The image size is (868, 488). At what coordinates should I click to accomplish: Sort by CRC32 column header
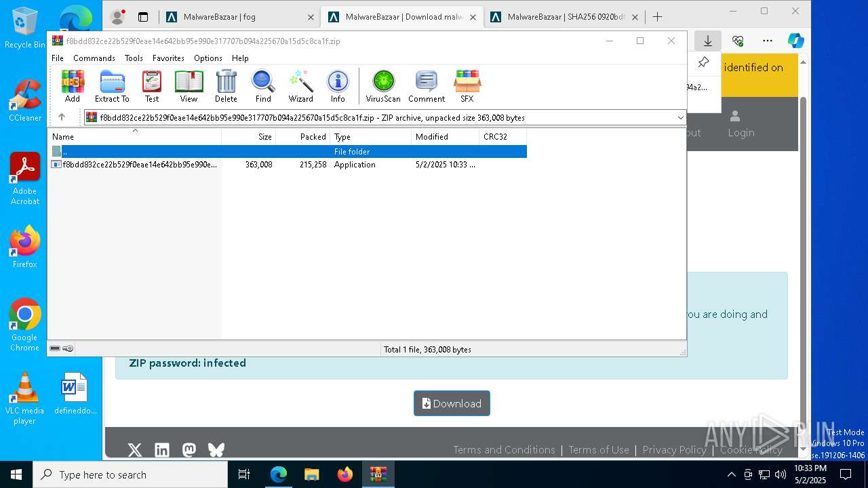click(503, 137)
